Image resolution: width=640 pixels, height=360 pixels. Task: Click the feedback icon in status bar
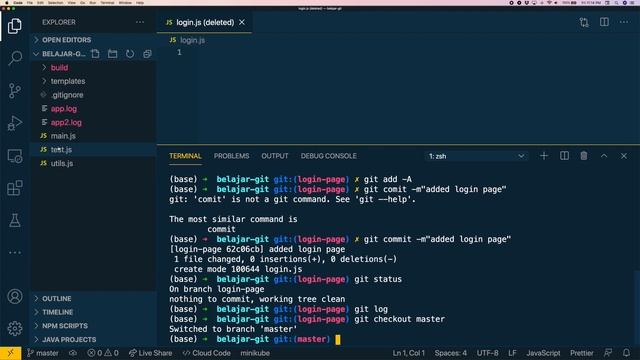[608, 353]
